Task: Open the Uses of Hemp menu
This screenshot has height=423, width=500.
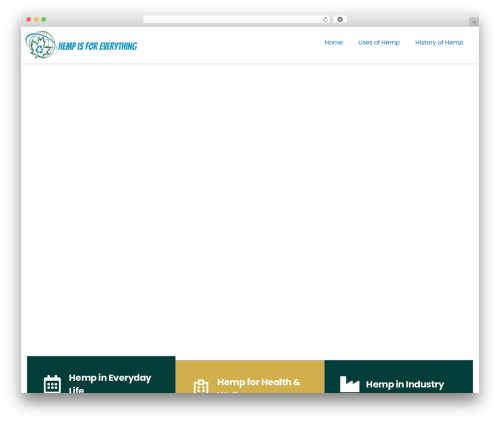Action: (379, 42)
